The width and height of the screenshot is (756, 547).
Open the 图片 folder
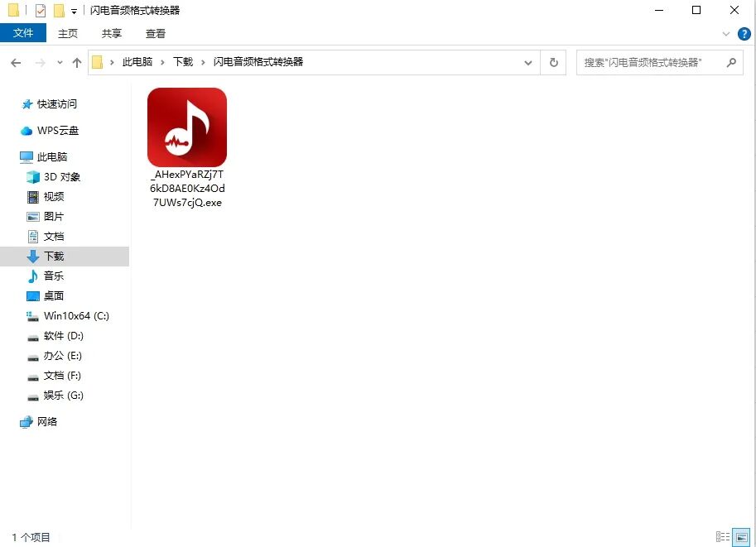point(54,216)
